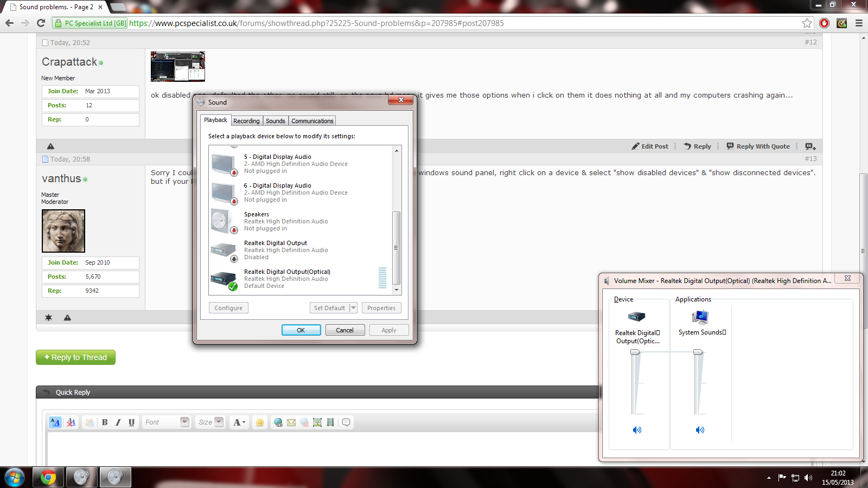This screenshot has width=868, height=488.
Task: Click the insert email link icon
Action: click(x=291, y=422)
